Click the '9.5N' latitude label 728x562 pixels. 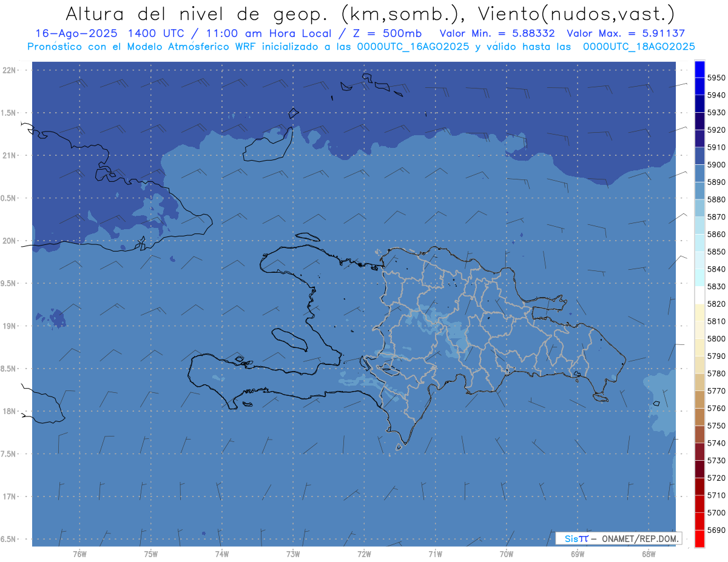tap(8, 283)
